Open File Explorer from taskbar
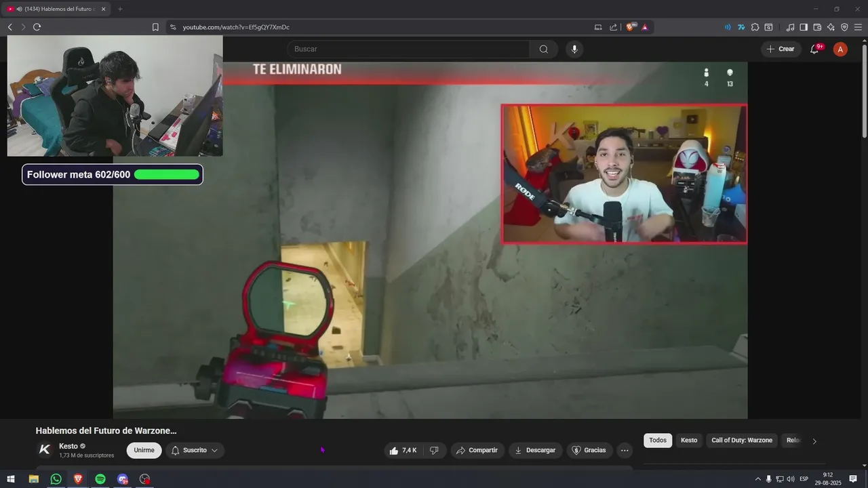The height and width of the screenshot is (488, 868). (33, 479)
